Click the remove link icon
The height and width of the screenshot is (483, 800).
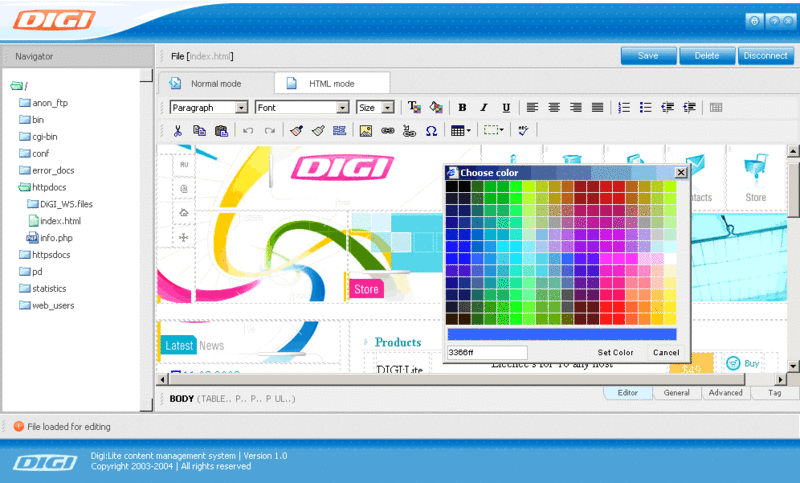(x=409, y=131)
